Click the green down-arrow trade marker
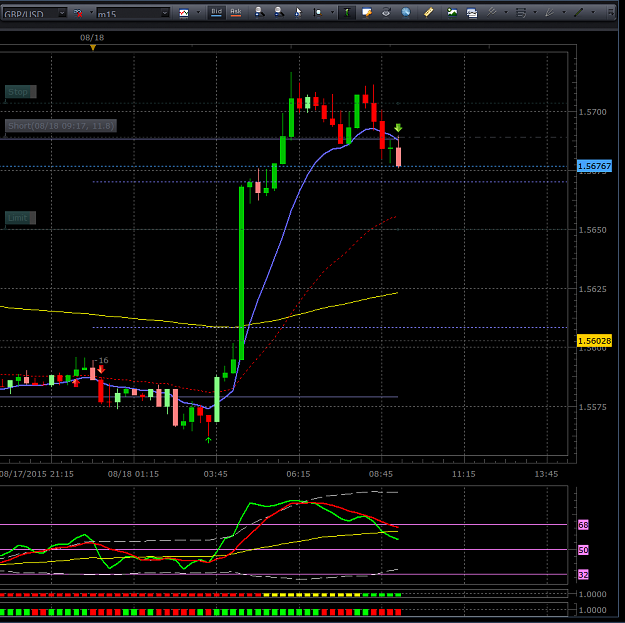This screenshot has width=625, height=623. pyautogui.click(x=398, y=128)
